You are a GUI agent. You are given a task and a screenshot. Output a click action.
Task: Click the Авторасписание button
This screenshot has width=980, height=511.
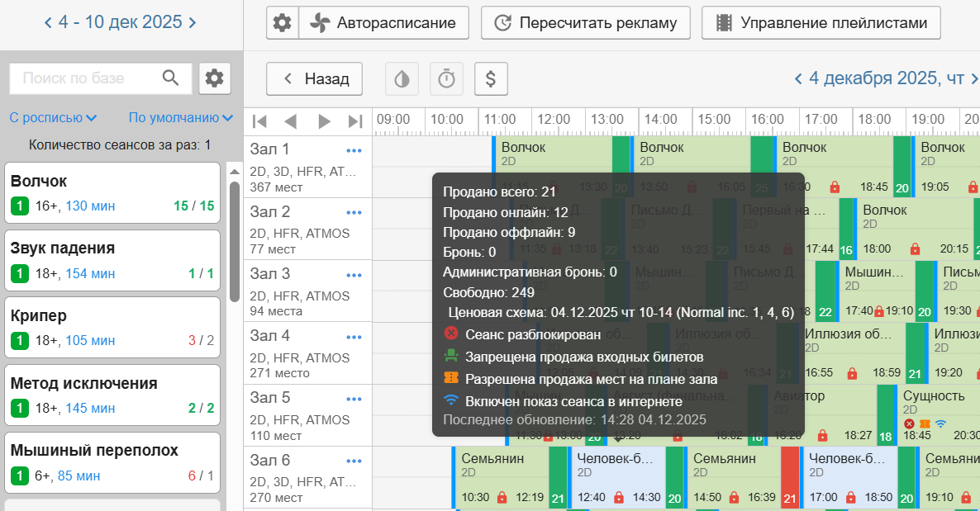tap(383, 23)
